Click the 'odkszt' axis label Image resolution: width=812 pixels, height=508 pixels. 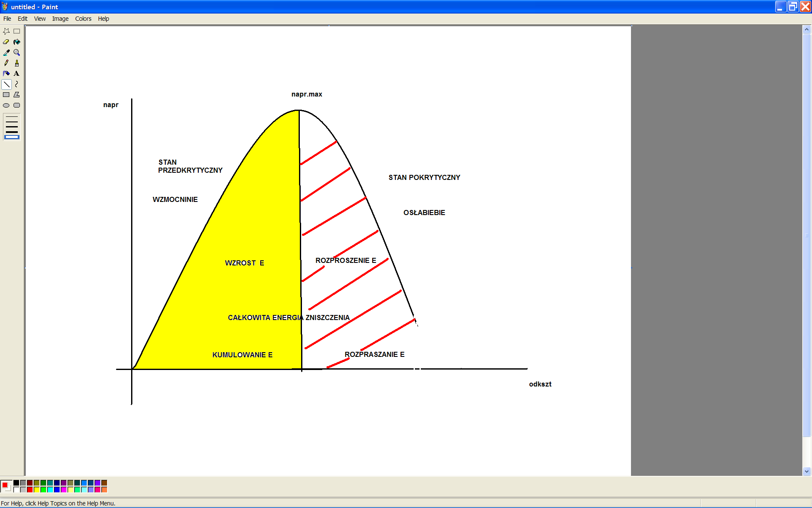coord(540,384)
